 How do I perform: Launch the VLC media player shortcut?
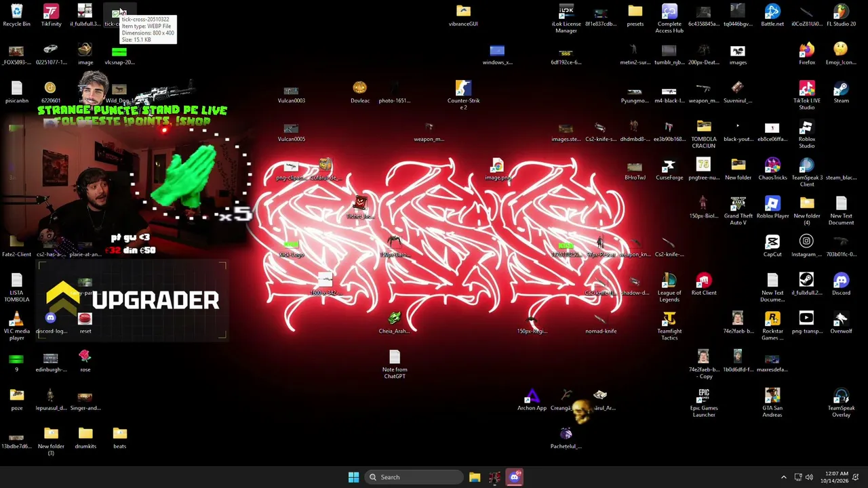click(16, 327)
